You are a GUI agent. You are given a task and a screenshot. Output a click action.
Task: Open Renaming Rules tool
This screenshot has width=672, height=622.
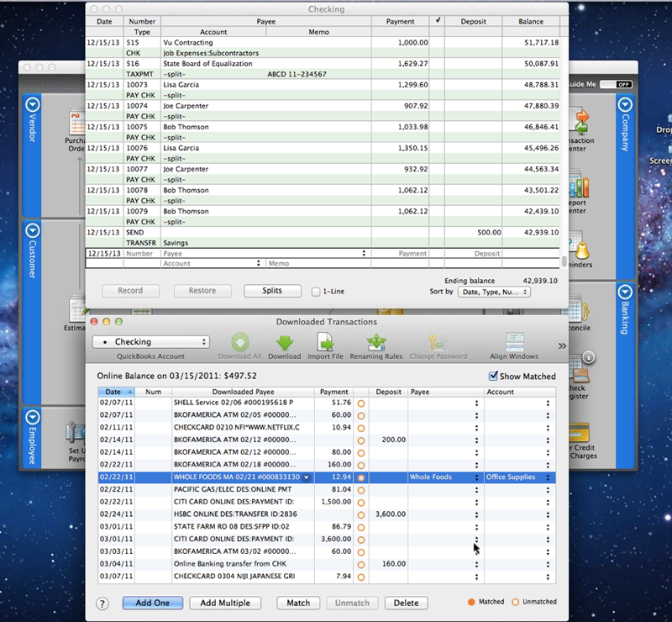tap(375, 343)
